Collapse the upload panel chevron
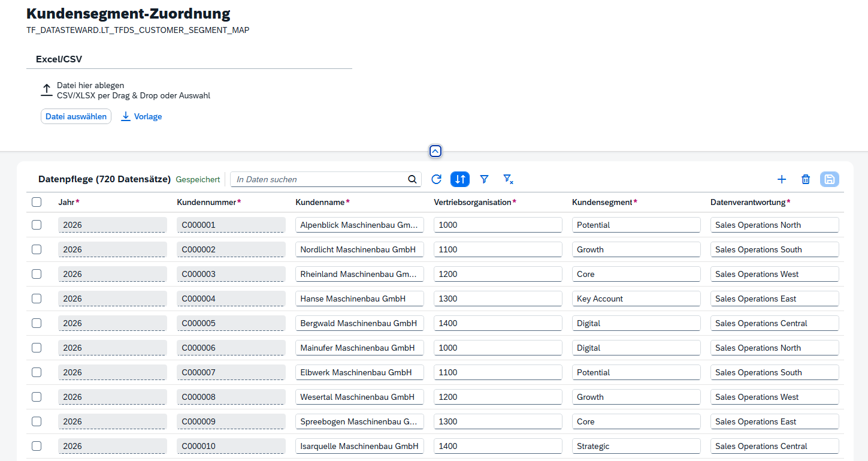Screen dimensions: 868x461 coord(435,151)
